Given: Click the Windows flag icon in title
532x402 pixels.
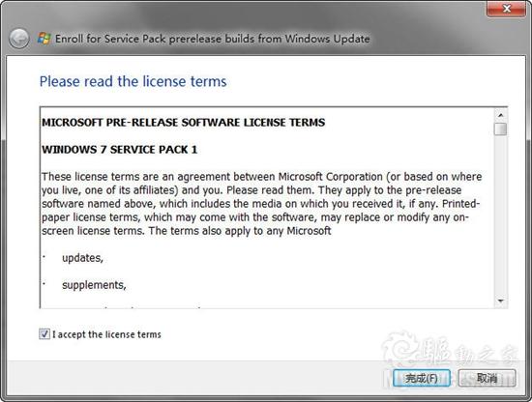Looking at the screenshot, I should (44, 39).
